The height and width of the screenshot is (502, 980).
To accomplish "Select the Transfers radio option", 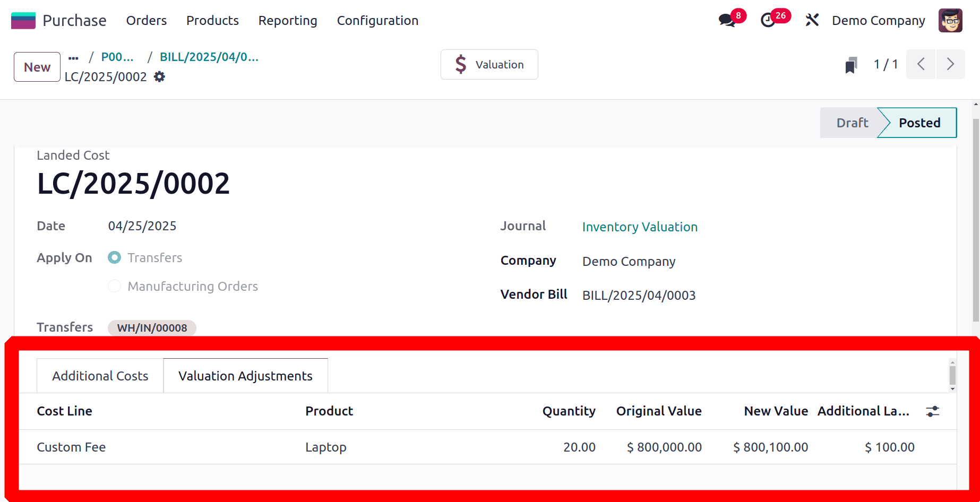I will point(115,258).
